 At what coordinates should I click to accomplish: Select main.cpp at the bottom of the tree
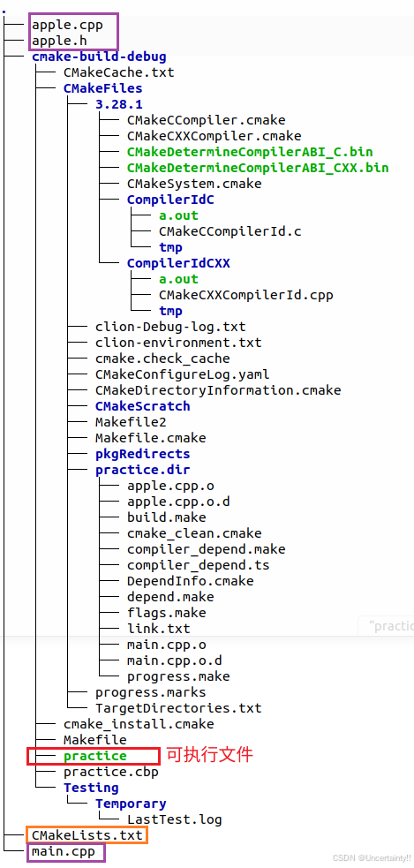[63, 851]
